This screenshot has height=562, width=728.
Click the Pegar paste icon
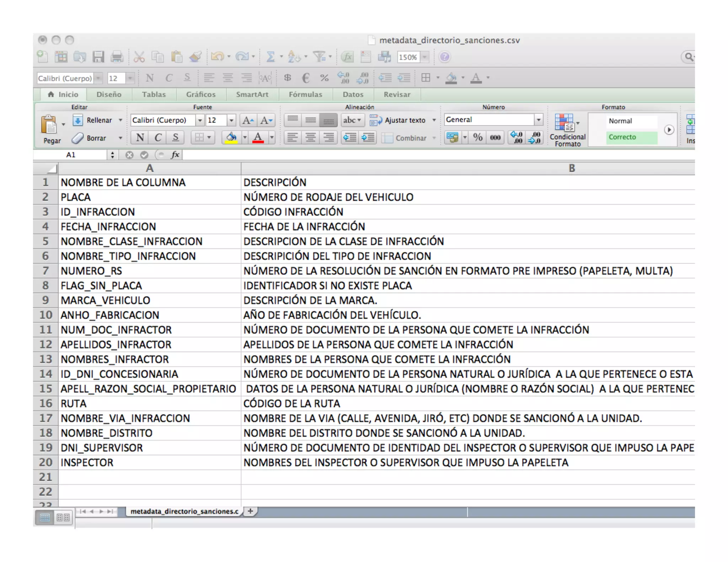(49, 125)
